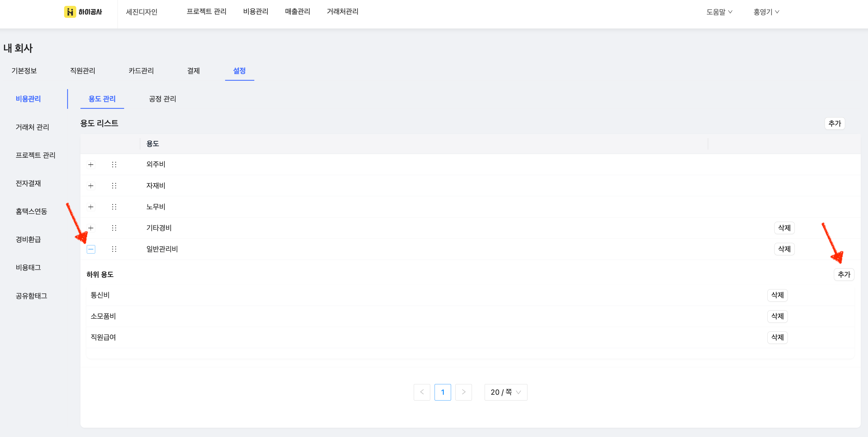Go to next page arrow
The width and height of the screenshot is (868, 437).
(x=463, y=392)
